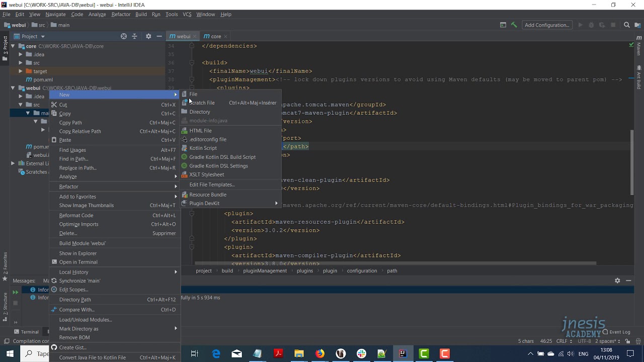Toggle the Ant Build tool window
The height and width of the screenshot is (362, 644).
(639, 77)
